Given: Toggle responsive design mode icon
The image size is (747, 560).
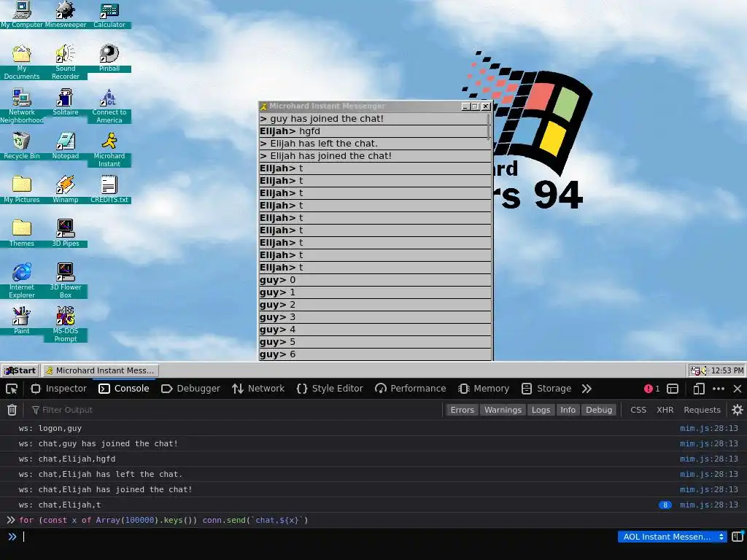Looking at the screenshot, I should (698, 389).
